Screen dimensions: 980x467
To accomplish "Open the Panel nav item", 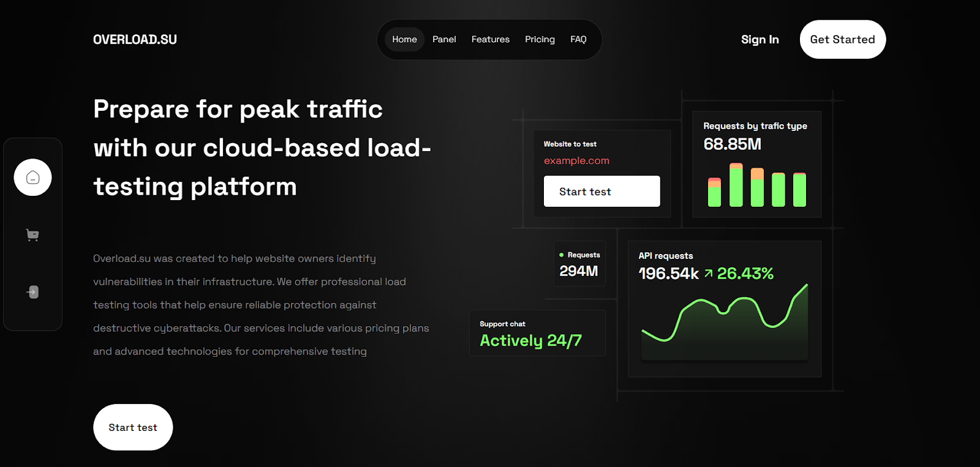I will pyautogui.click(x=444, y=39).
